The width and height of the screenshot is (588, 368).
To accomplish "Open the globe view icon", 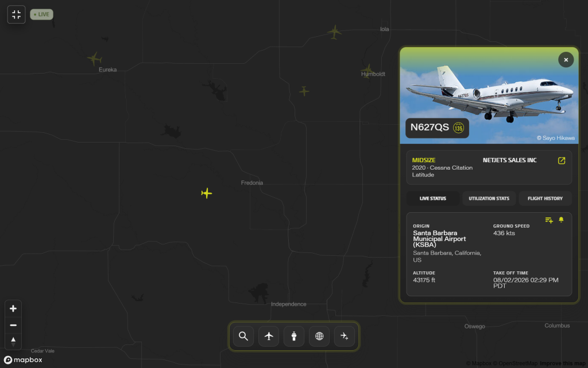I will point(319,336).
